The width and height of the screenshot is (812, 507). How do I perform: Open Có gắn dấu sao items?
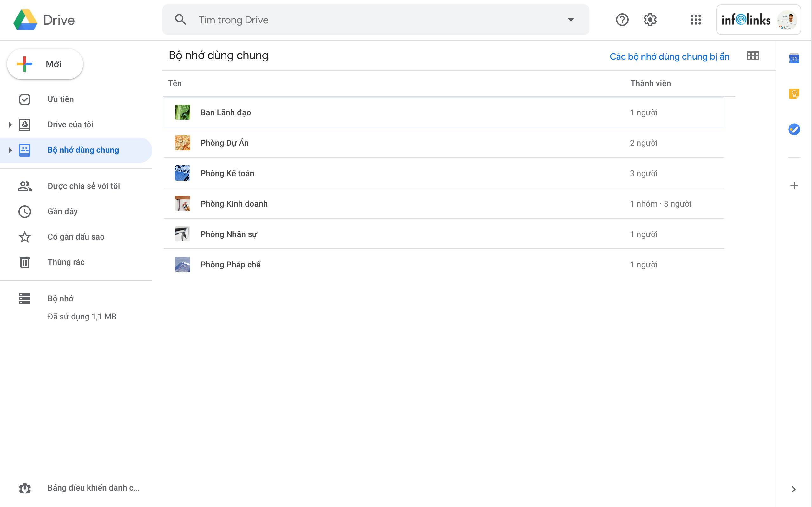[75, 236]
